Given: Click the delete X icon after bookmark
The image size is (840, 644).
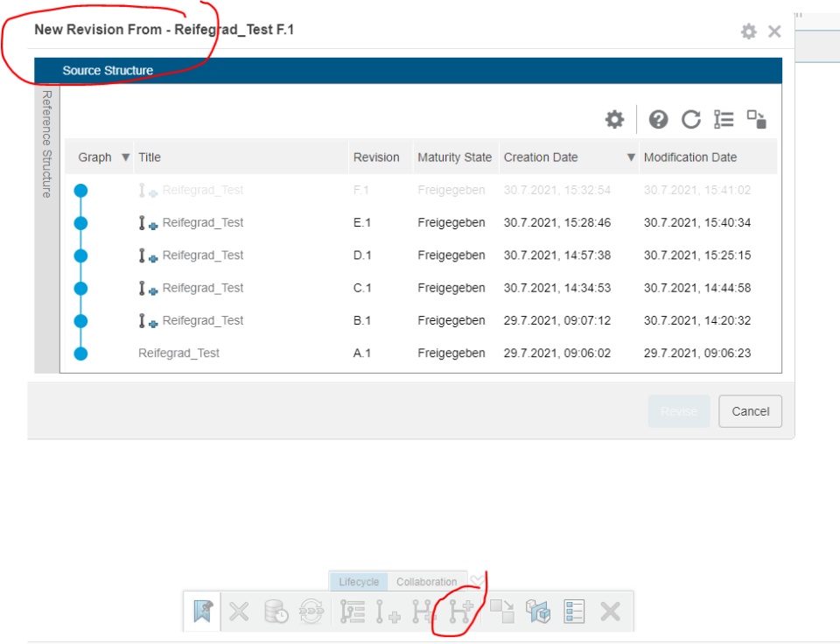Looking at the screenshot, I should (239, 612).
